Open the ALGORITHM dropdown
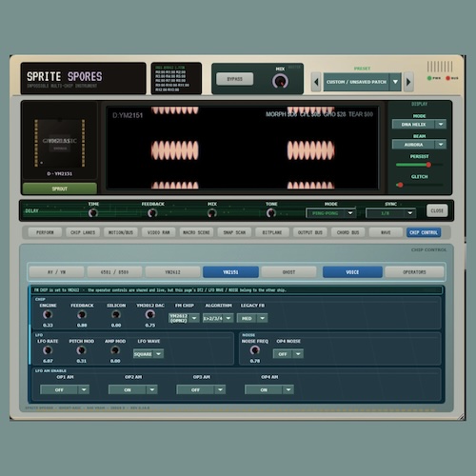The image size is (476, 476). pyautogui.click(x=218, y=318)
